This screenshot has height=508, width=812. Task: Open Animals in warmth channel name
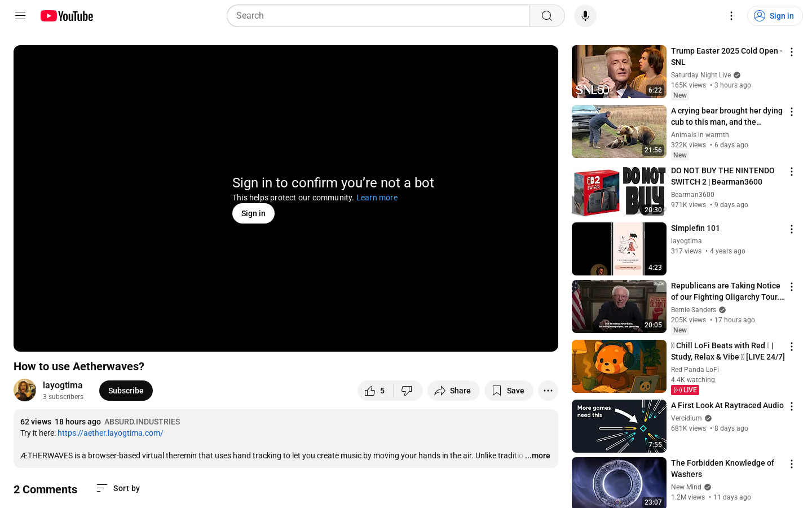tap(700, 135)
